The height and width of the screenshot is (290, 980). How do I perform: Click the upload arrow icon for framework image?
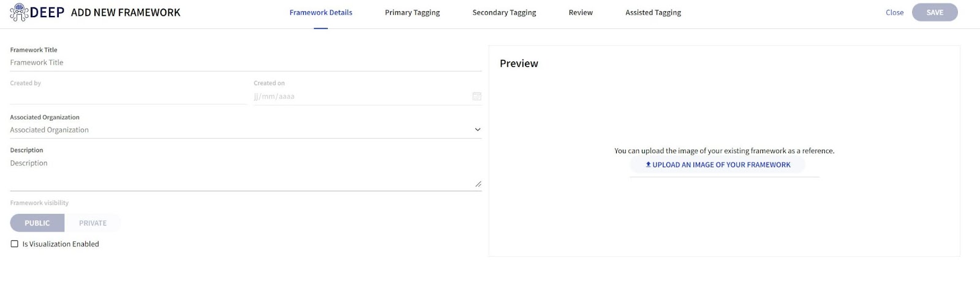point(648,164)
